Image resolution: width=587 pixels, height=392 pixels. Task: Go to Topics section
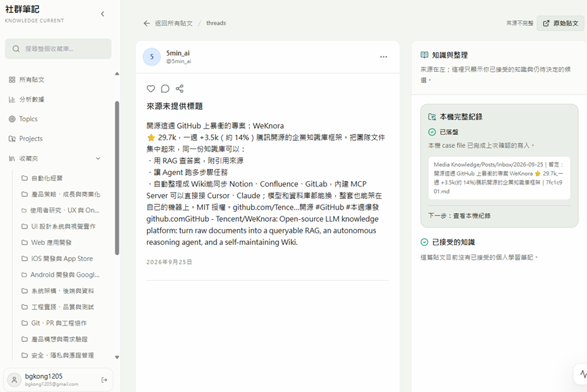coord(29,119)
